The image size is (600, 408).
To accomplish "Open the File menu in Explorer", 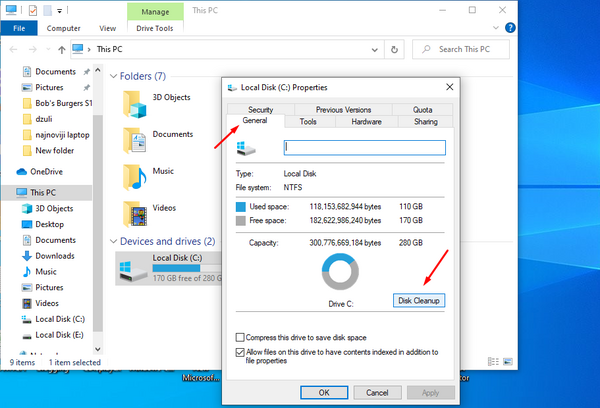I will tap(19, 28).
